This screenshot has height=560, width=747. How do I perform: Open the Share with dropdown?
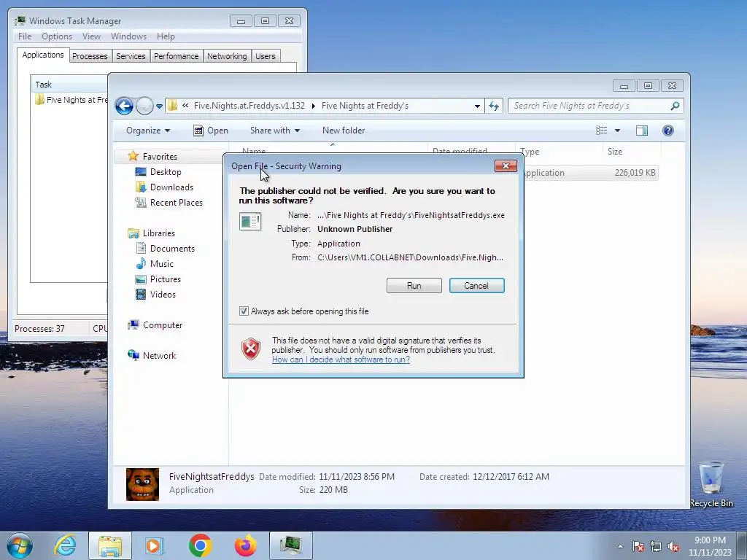275,131
